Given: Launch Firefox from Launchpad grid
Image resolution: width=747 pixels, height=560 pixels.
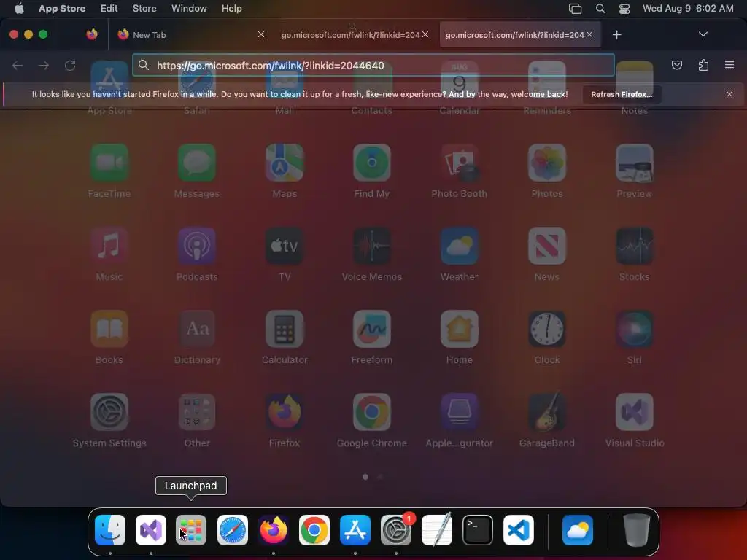Looking at the screenshot, I should [285, 412].
